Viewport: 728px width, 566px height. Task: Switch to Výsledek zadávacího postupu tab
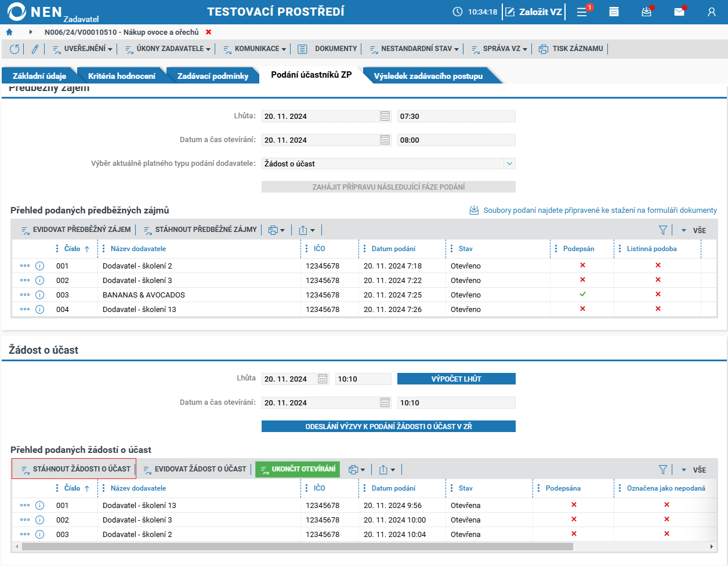click(428, 76)
